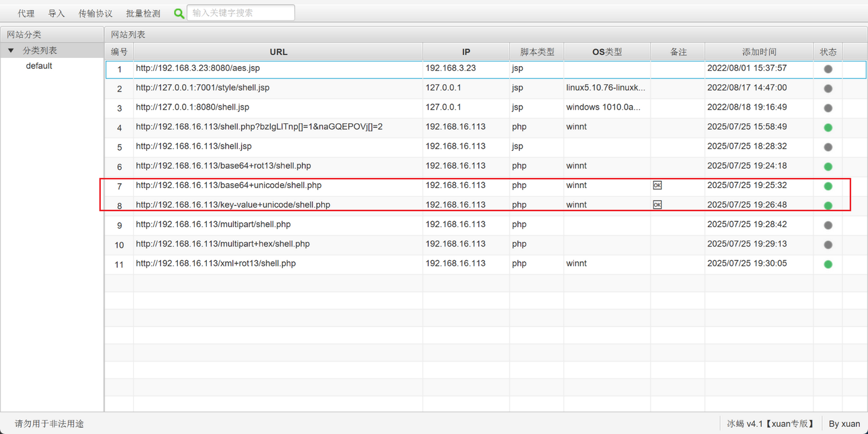
Task: Click green status dot for row 4
Action: click(x=828, y=127)
